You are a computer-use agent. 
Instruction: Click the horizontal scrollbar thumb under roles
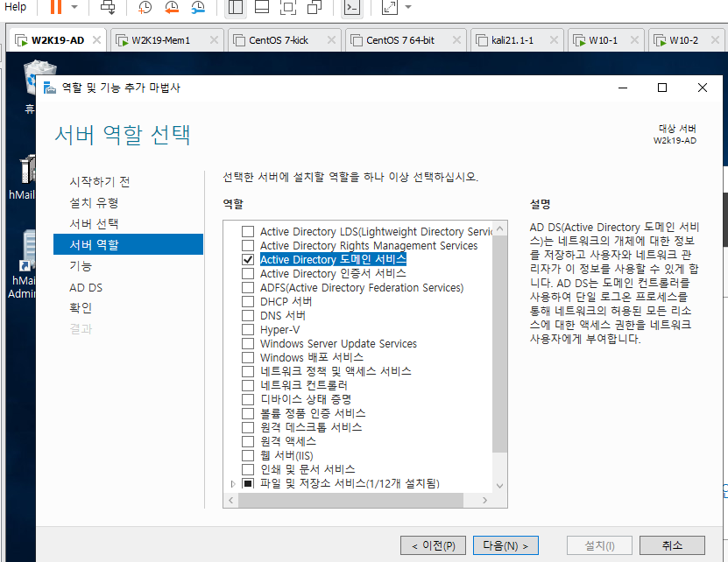coord(350,500)
